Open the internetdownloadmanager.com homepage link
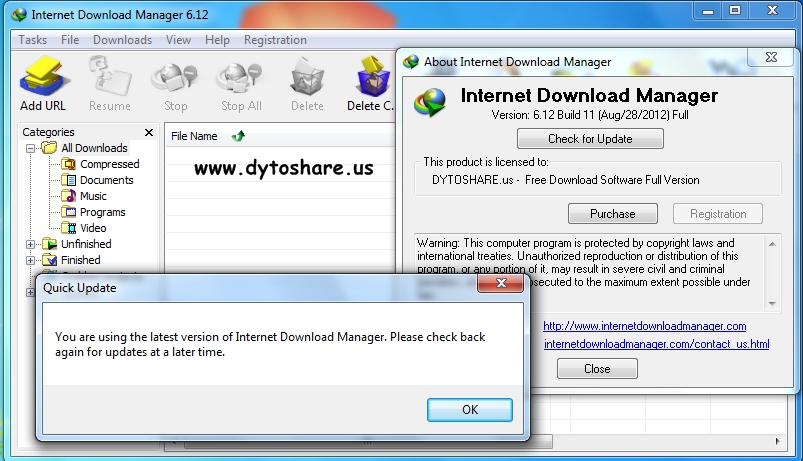This screenshot has height=461, width=803. [x=644, y=326]
